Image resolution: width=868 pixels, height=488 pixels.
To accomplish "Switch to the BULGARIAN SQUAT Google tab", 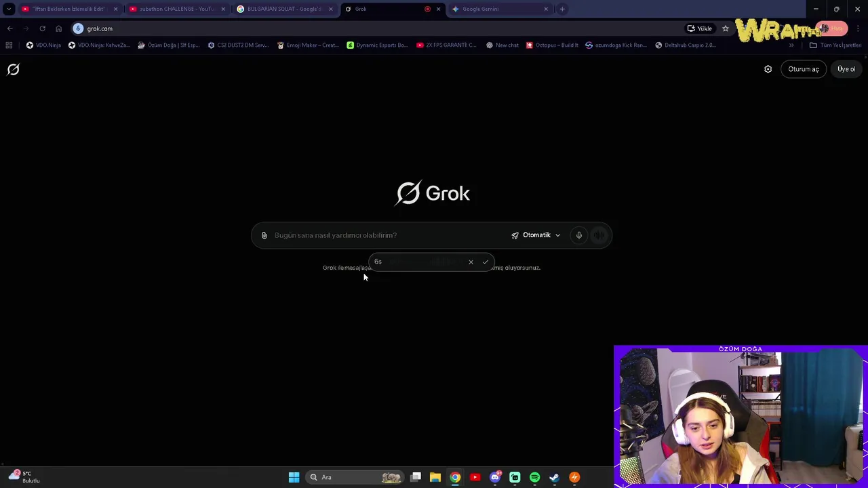I will 284,9.
